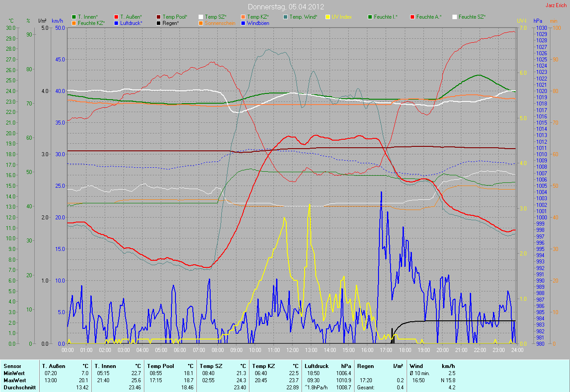Click the green T. Innen legend square
This screenshot has width=570, height=392.
(x=74, y=17)
